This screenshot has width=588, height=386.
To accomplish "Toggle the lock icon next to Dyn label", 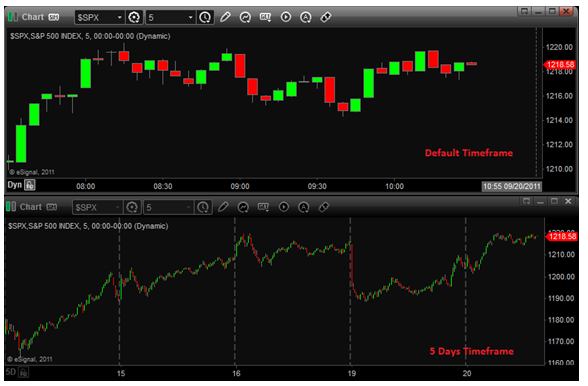I will (30, 185).
